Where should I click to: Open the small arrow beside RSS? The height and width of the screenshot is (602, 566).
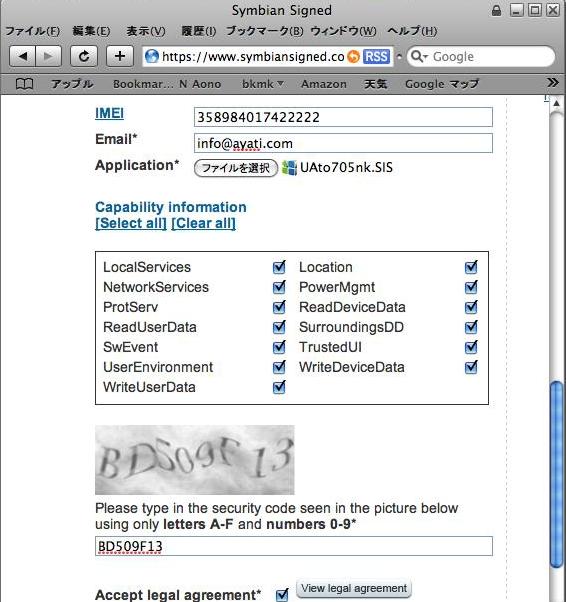[x=399, y=57]
